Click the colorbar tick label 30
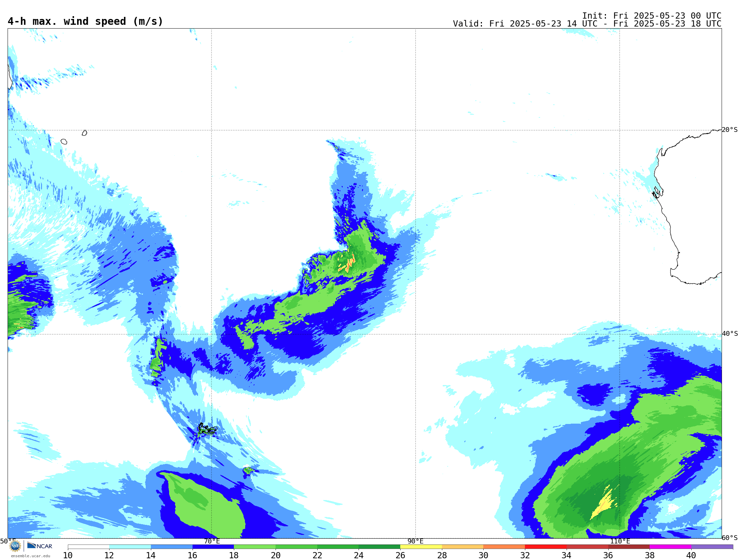The image size is (744, 560). (x=483, y=555)
